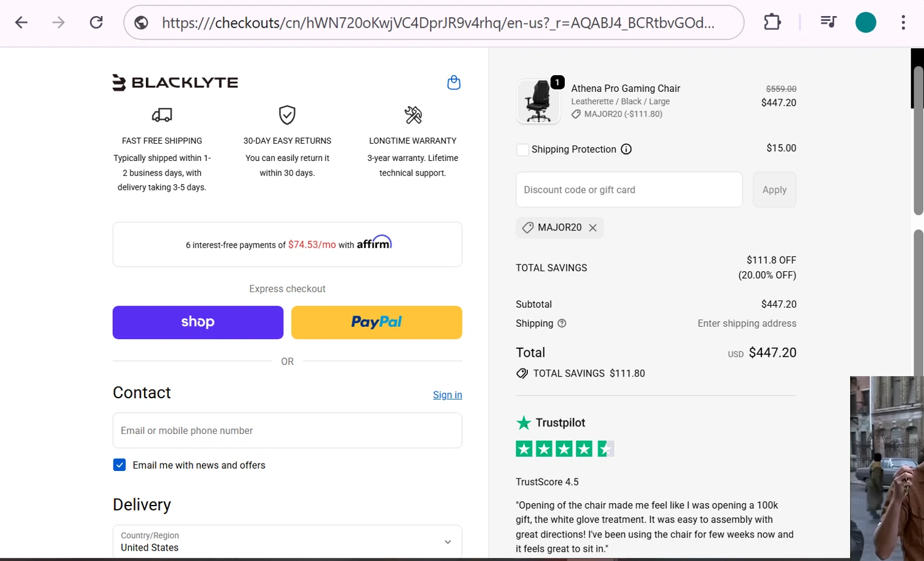Click the tag icon on MAJOR20 chip

click(527, 227)
